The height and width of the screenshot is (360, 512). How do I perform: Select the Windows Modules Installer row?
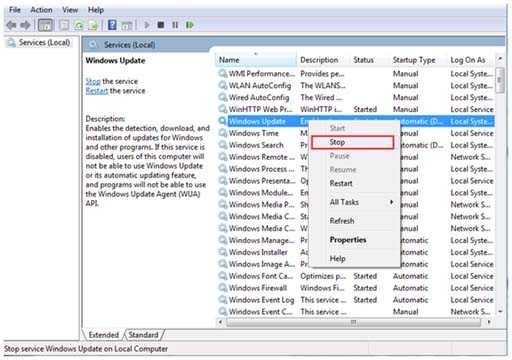(356, 193)
